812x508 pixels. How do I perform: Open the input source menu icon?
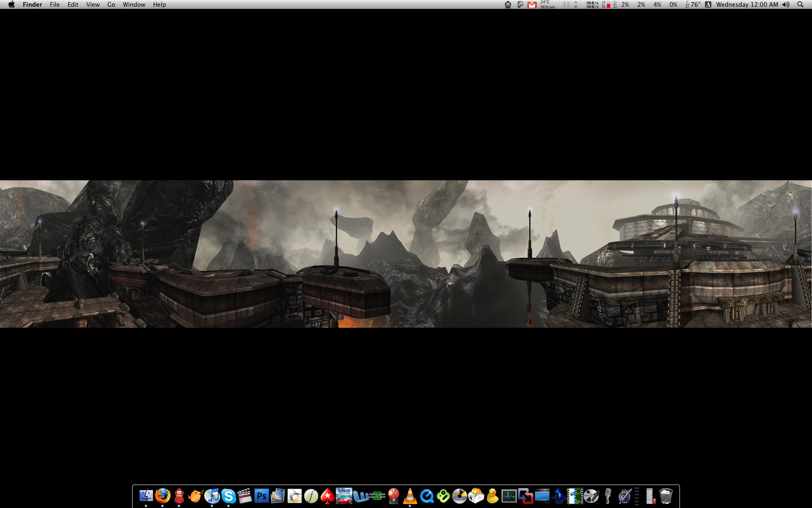pyautogui.click(x=708, y=5)
